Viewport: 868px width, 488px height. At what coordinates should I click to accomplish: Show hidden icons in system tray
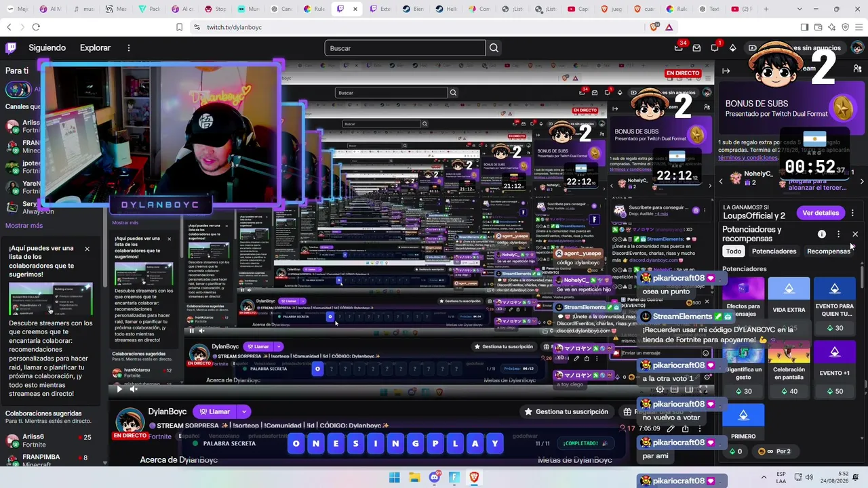(x=764, y=477)
